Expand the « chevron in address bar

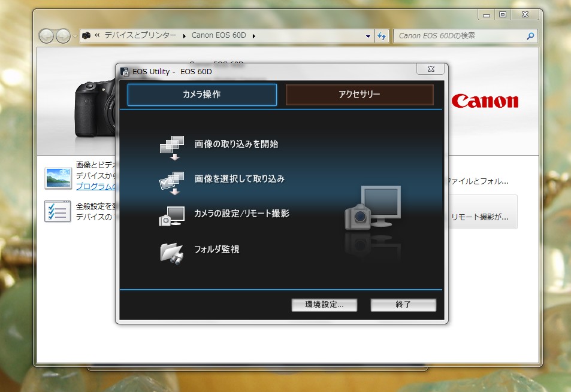pyautogui.click(x=97, y=35)
